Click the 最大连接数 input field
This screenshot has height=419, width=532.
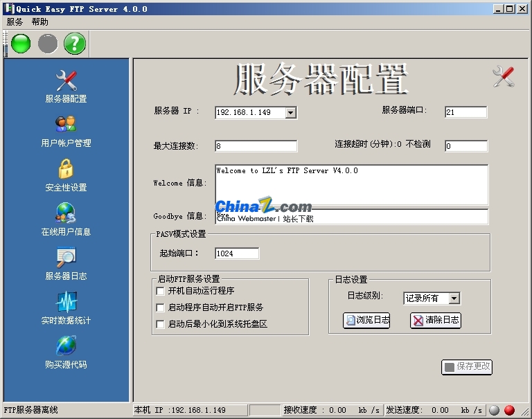click(256, 146)
